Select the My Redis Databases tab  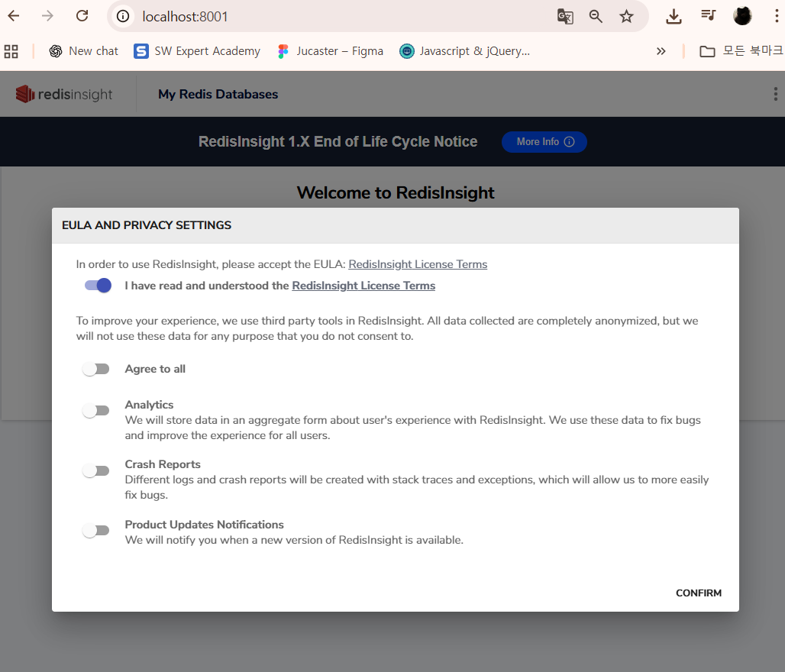pyautogui.click(x=218, y=94)
